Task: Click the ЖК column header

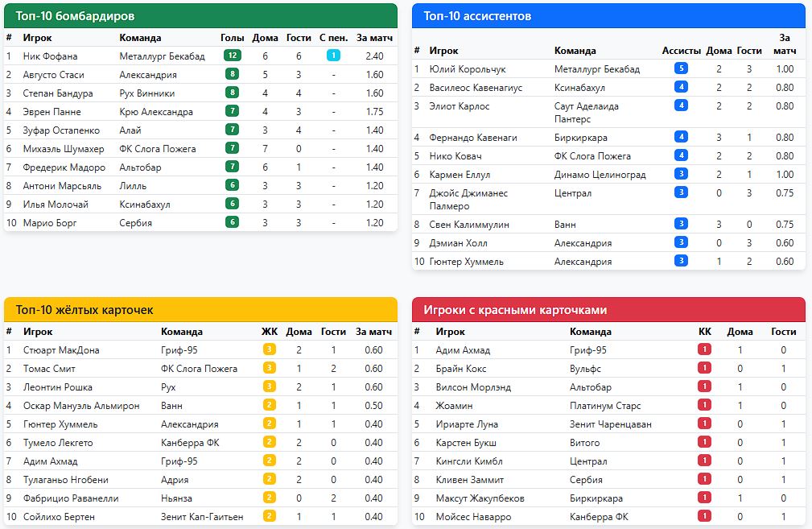Action: (x=270, y=331)
